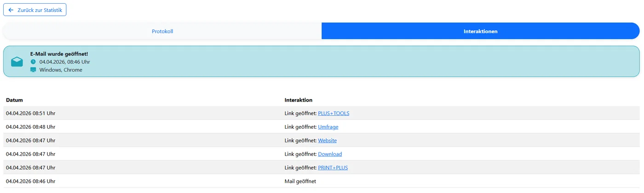Click the 04.04.2026, 08:46 Uhr timestamp in banner
644x193 pixels.
(64, 62)
